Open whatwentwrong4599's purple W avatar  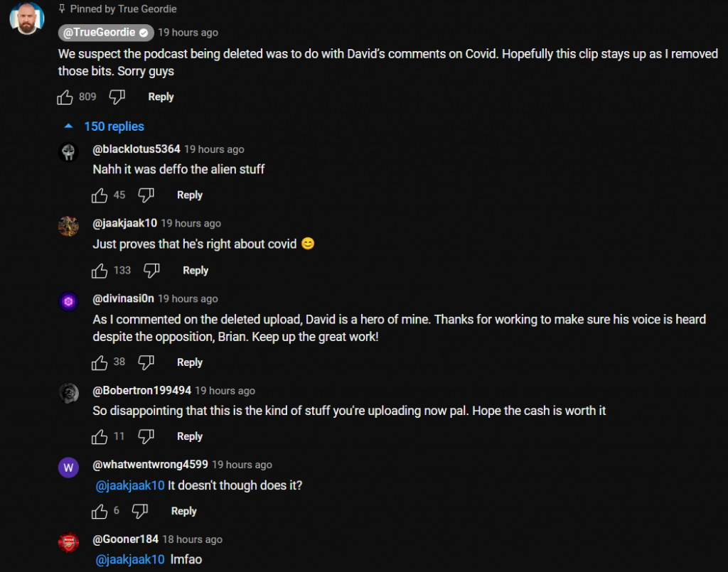tap(68, 468)
